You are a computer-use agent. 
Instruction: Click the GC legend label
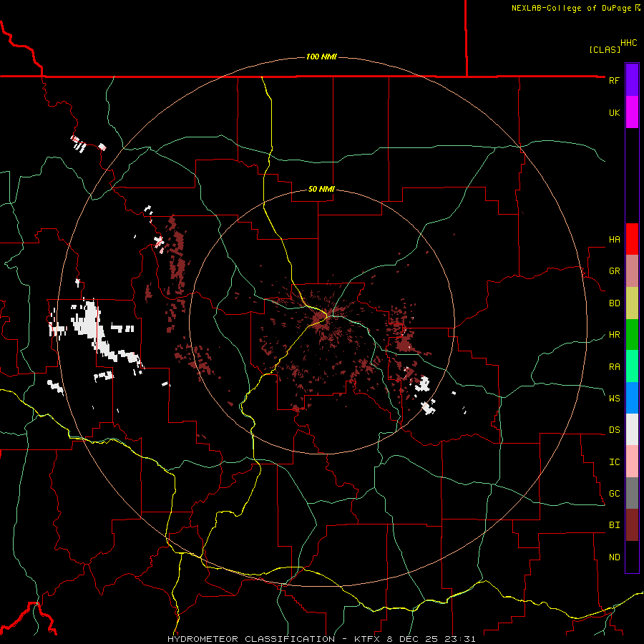614,494
